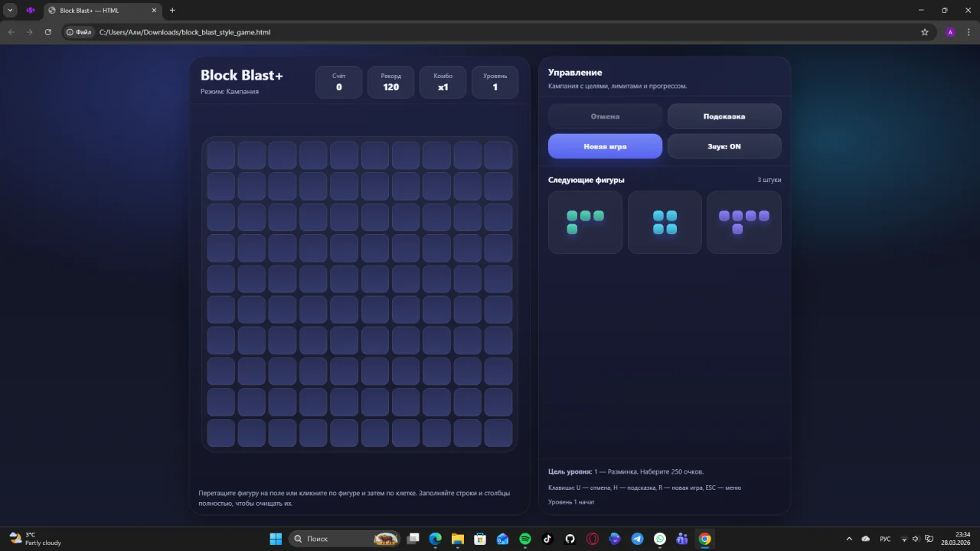
Task: Toggle the sound button "Звук: ON"
Action: (x=724, y=146)
